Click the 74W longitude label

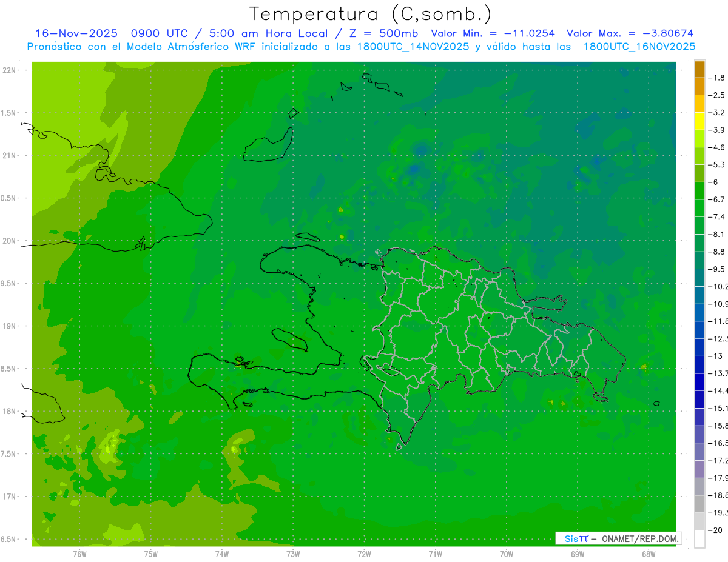222,554
